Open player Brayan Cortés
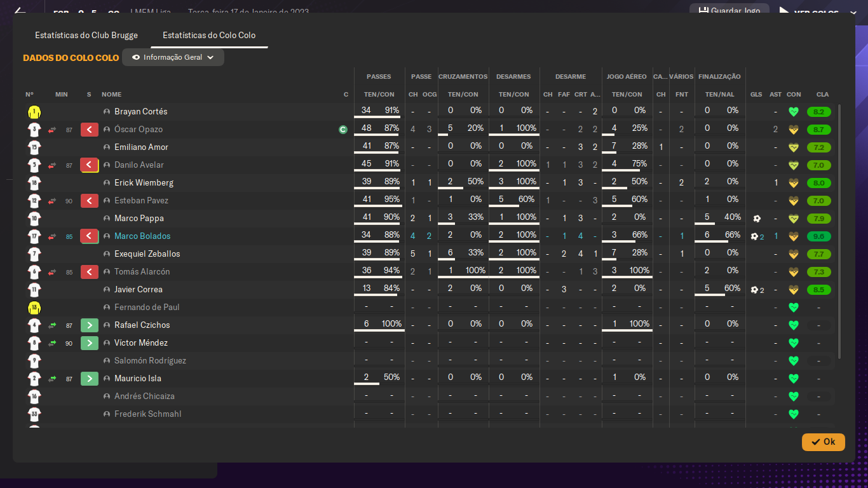The width and height of the screenshot is (868, 488). point(140,112)
